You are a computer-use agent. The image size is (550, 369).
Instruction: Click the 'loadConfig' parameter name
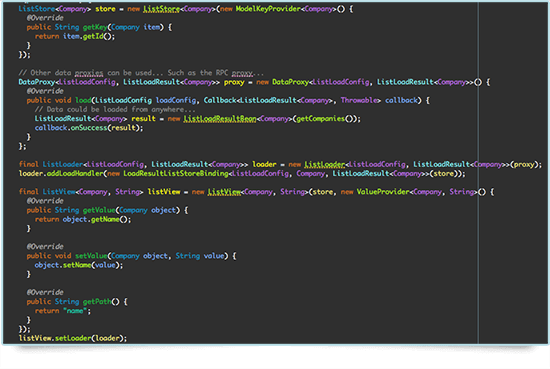pyautogui.click(x=176, y=100)
